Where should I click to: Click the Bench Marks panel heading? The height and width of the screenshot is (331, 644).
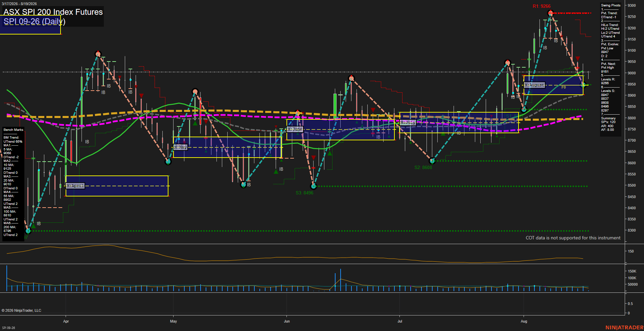pyautogui.click(x=14, y=130)
